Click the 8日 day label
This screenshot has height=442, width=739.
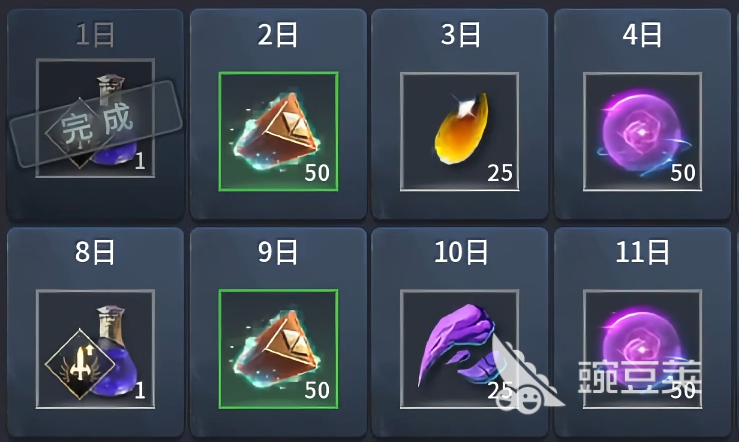coord(95,252)
